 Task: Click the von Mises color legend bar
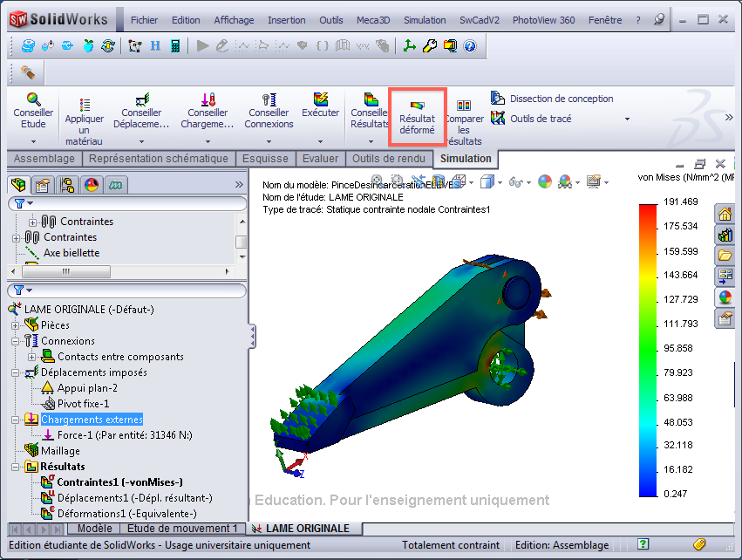tap(648, 351)
